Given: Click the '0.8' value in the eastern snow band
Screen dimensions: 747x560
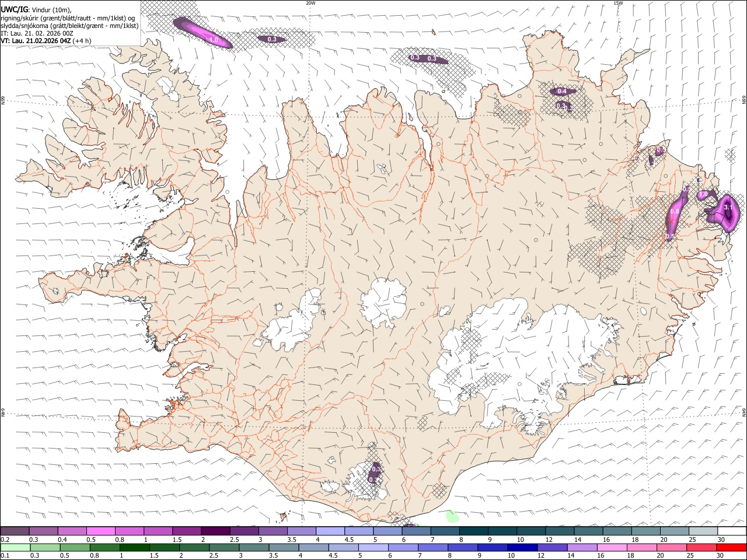Looking at the screenshot, I should [675, 212].
